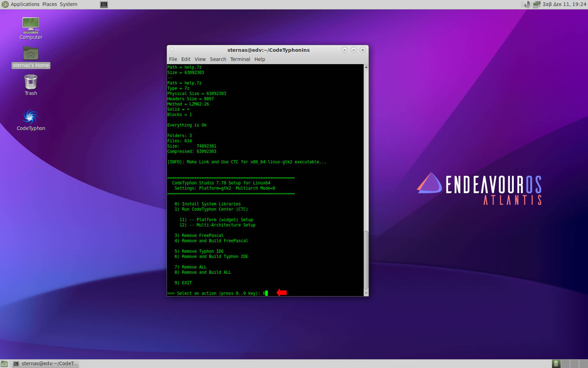Image resolution: width=588 pixels, height=368 pixels.
Task: Open the terminal Help menu
Action: [x=260, y=59]
